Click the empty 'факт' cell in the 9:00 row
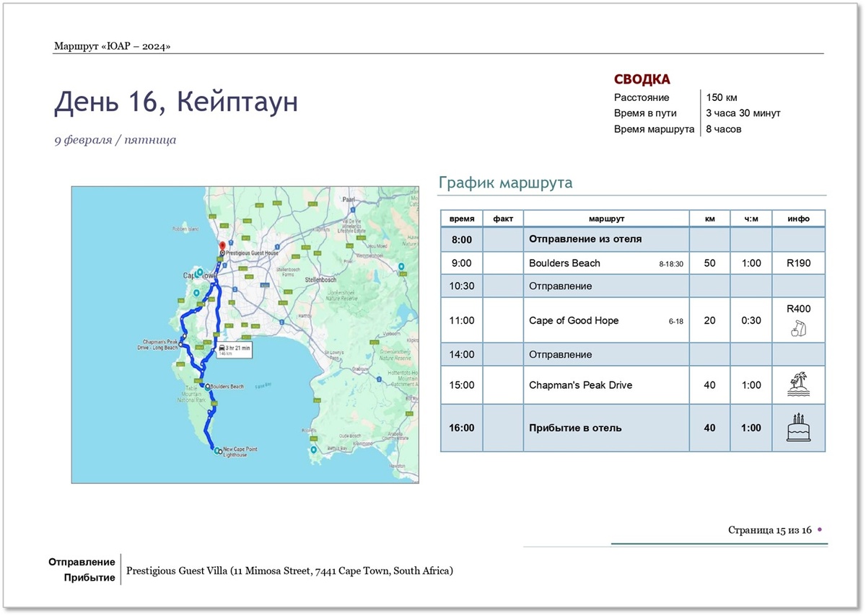This screenshot has height=616, width=866. [x=503, y=263]
